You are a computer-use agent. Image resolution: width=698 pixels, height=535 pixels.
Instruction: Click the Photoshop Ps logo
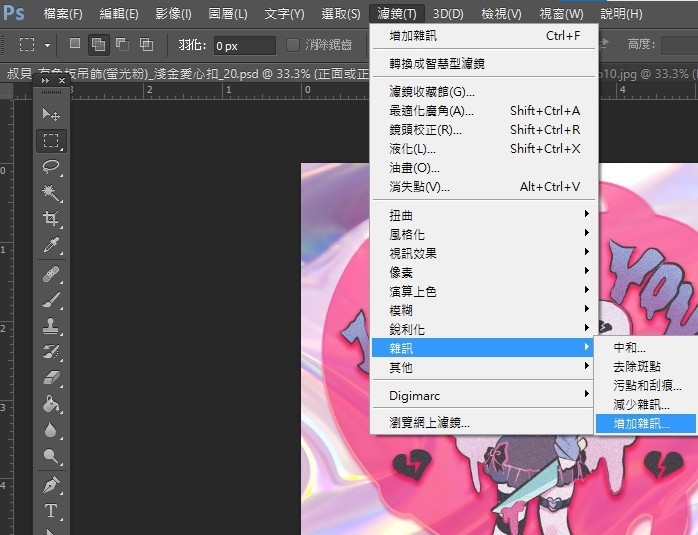click(x=14, y=13)
